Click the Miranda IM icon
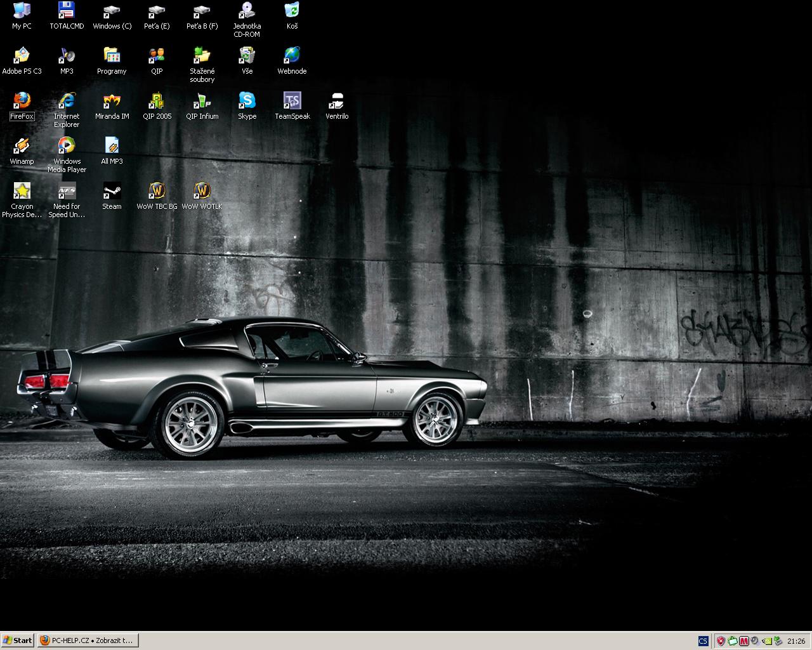The width and height of the screenshot is (812, 650). click(x=112, y=102)
